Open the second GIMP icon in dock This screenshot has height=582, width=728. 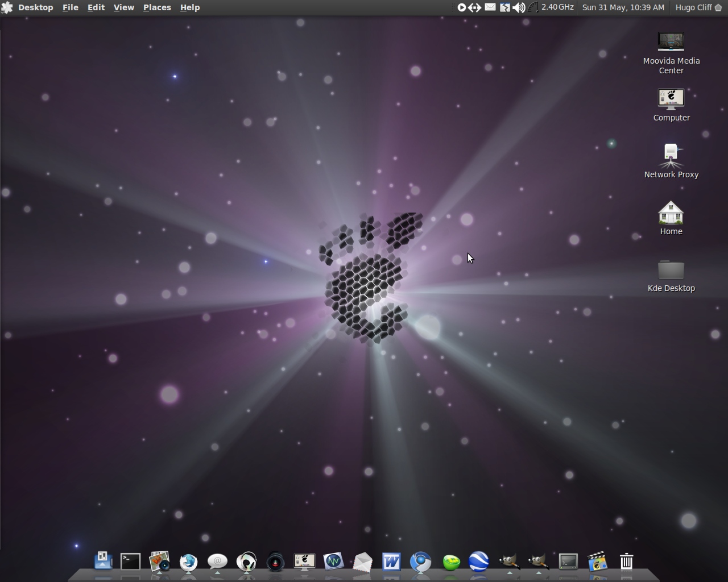click(538, 562)
